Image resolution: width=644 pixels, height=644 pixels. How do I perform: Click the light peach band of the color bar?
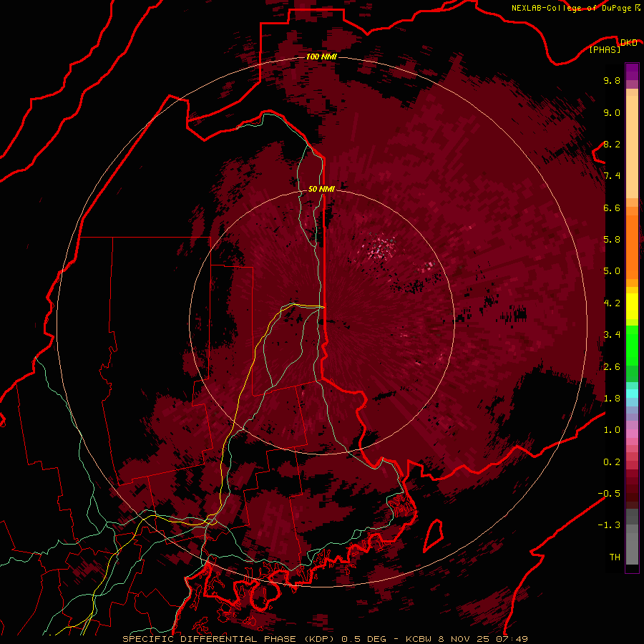[x=632, y=147]
